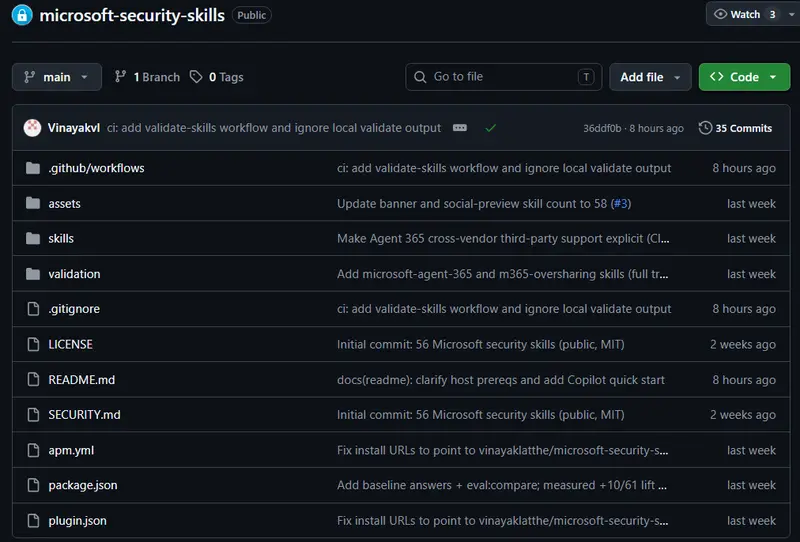Click the history clock icon
Image resolution: width=800 pixels, height=542 pixels.
click(705, 128)
